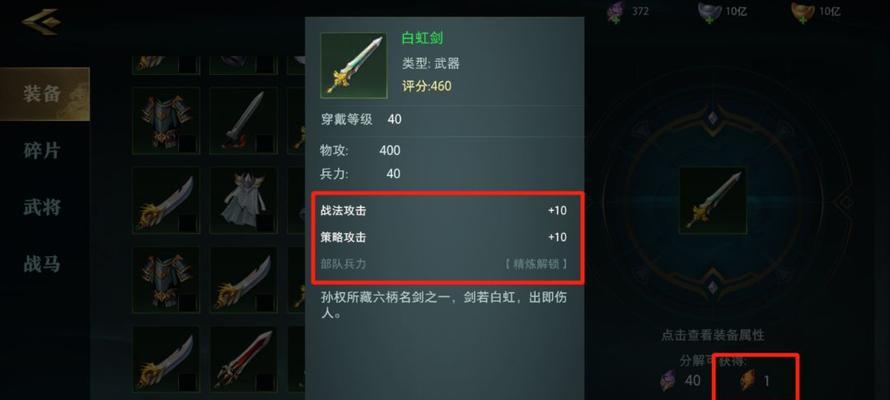Switch to the 碎片 fragments tab
Image resolution: width=890 pixels, height=400 pixels.
click(x=41, y=150)
